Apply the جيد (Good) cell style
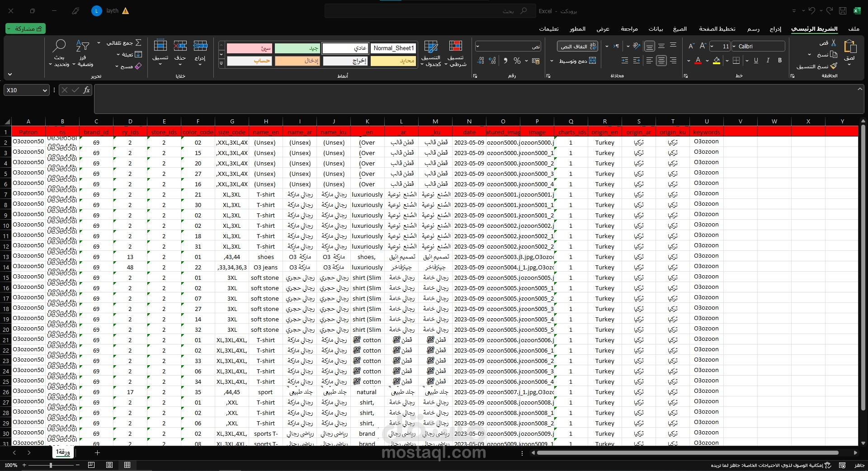 (297, 48)
